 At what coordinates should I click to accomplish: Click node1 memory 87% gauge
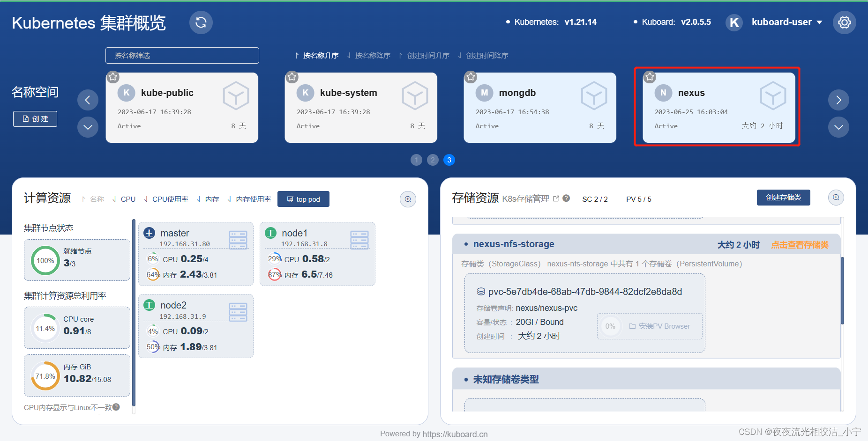(x=274, y=275)
